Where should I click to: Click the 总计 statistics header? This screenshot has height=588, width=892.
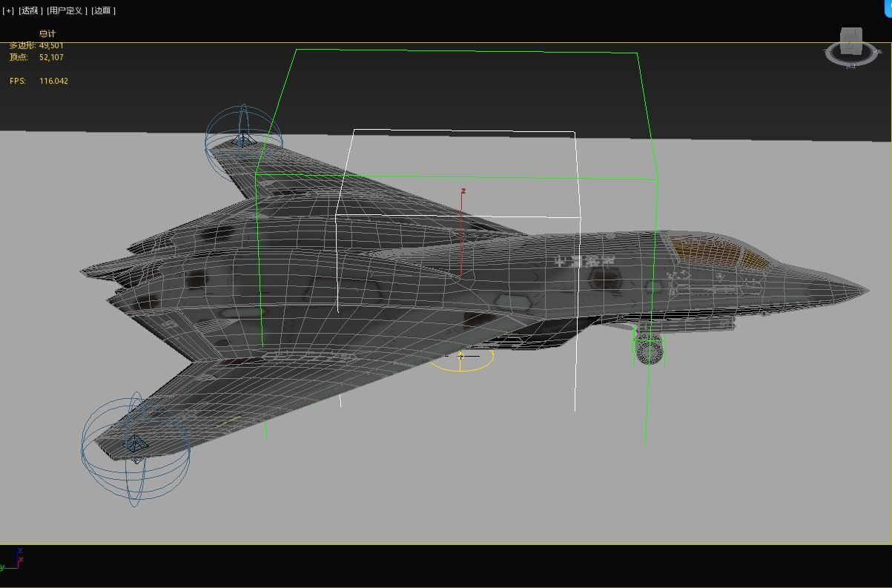(47, 33)
